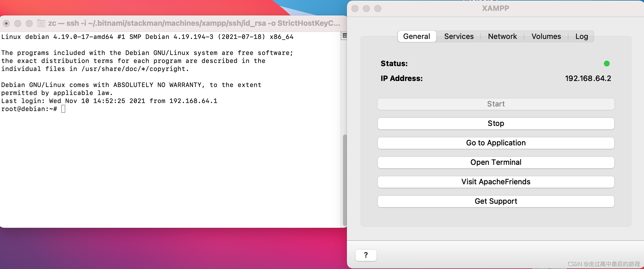644x269 pixels.
Task: Open the Network tab
Action: point(502,36)
